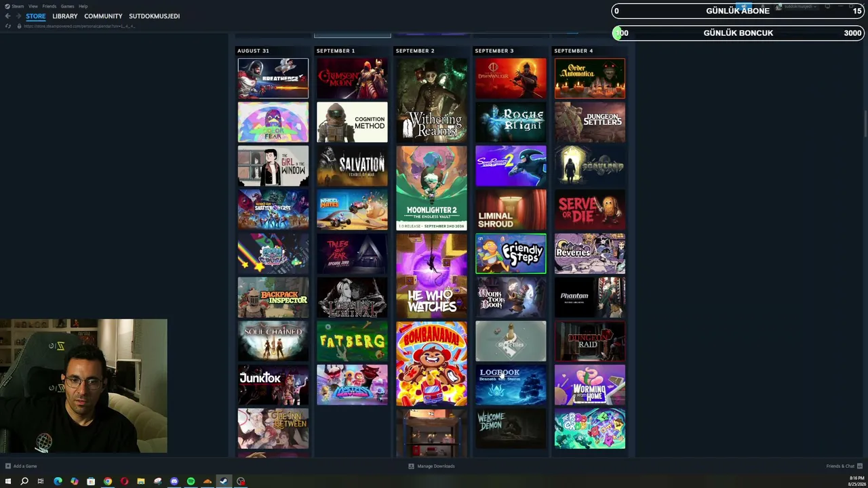This screenshot has height=488, width=868.
Task: Reload the store page with the refresh icon
Action: pyautogui.click(x=7, y=26)
